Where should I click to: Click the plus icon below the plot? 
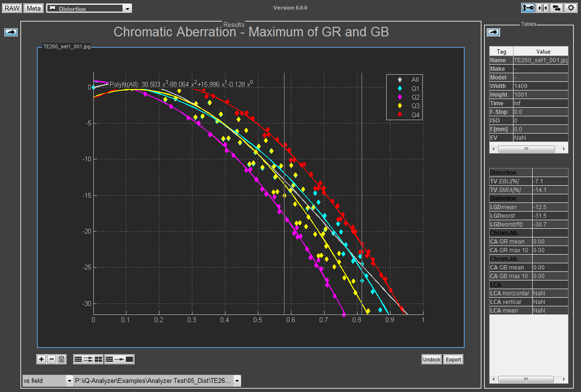[42, 359]
